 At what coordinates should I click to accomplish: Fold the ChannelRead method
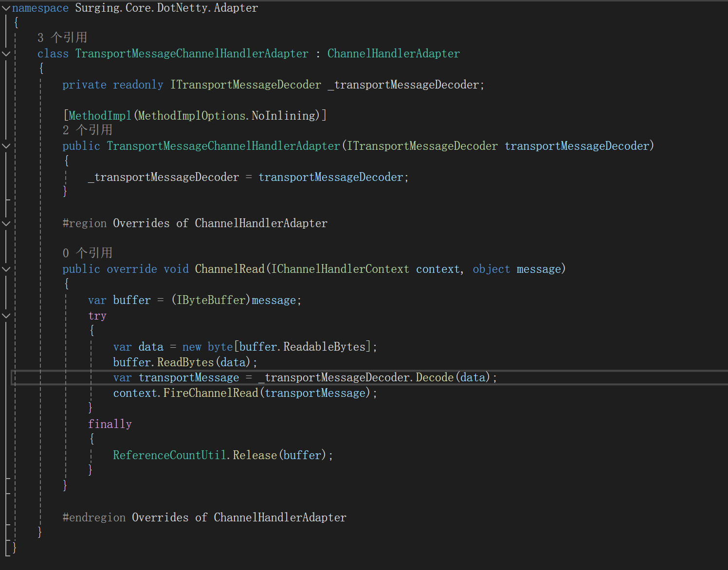[x=6, y=269]
